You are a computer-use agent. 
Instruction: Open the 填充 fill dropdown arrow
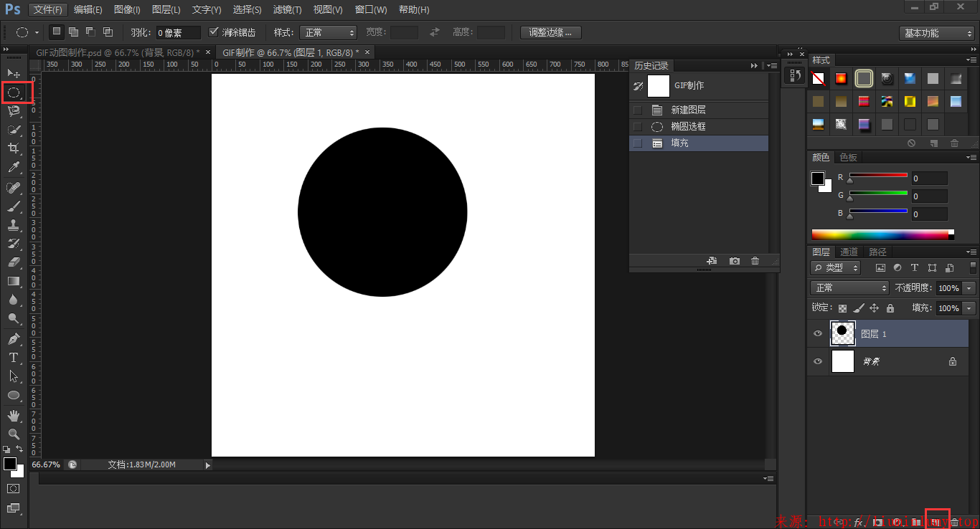(x=969, y=308)
